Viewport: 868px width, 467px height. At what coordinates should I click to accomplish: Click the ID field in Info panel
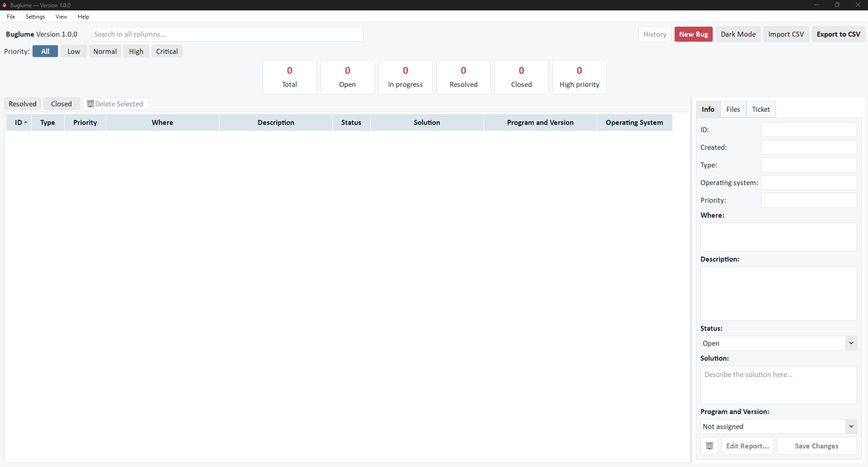(809, 129)
